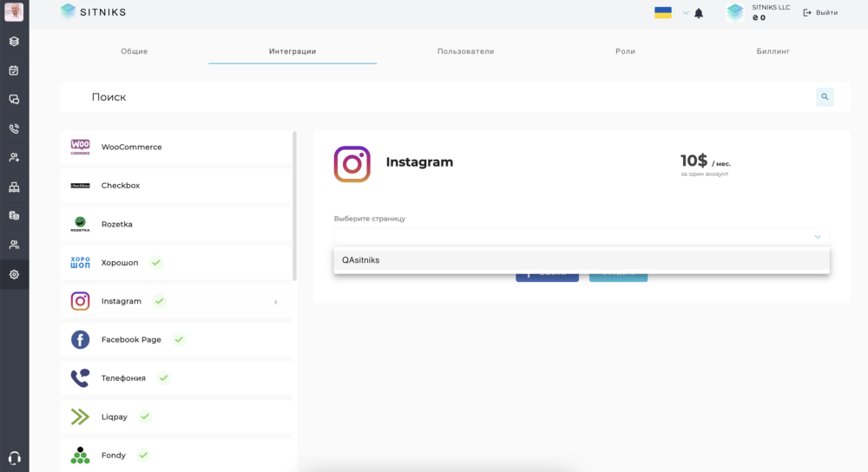Click the green checkmark next to Хорошоп
Image resolution: width=868 pixels, height=472 pixels.
156,262
